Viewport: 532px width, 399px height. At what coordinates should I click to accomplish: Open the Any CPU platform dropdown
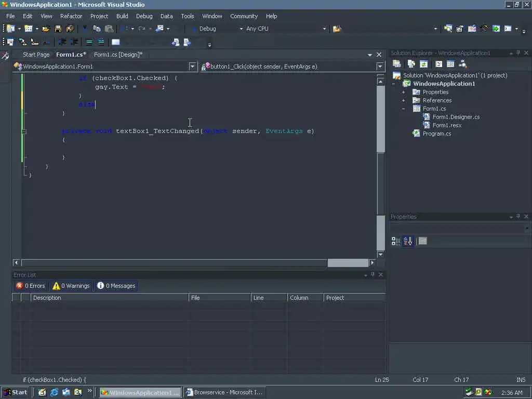(x=324, y=29)
